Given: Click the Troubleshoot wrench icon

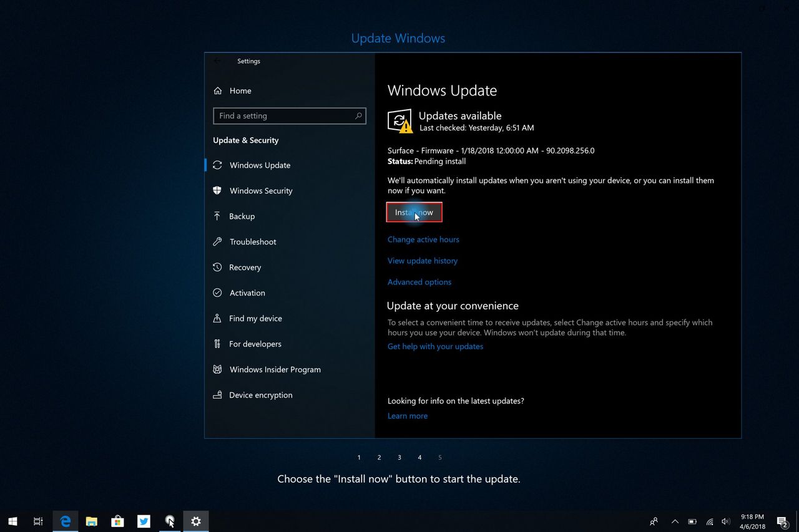Looking at the screenshot, I should (217, 241).
